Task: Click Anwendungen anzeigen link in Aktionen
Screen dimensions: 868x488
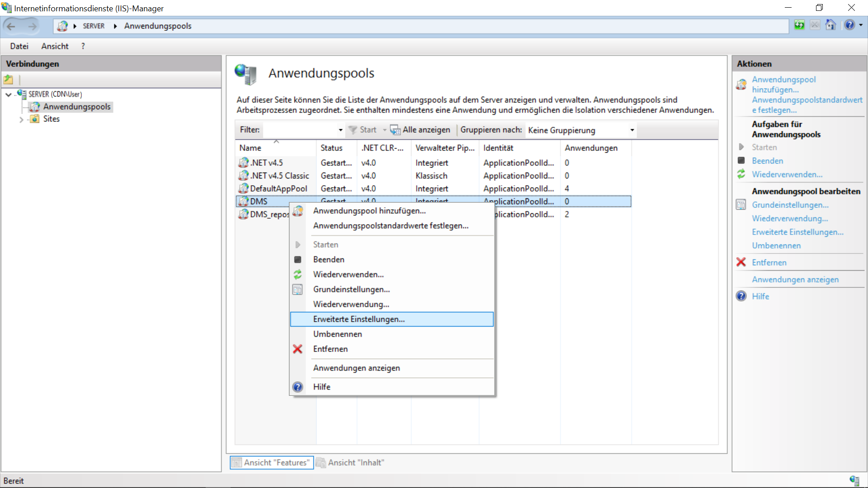Action: [x=795, y=280]
